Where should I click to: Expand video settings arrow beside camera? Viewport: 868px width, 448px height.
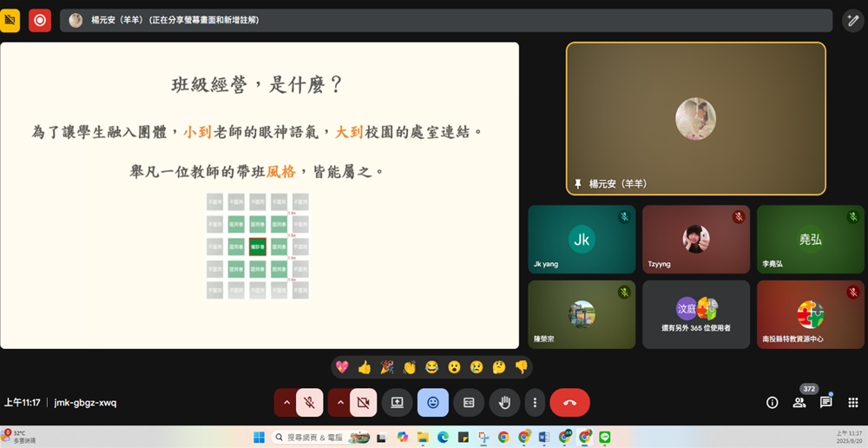pos(340,403)
